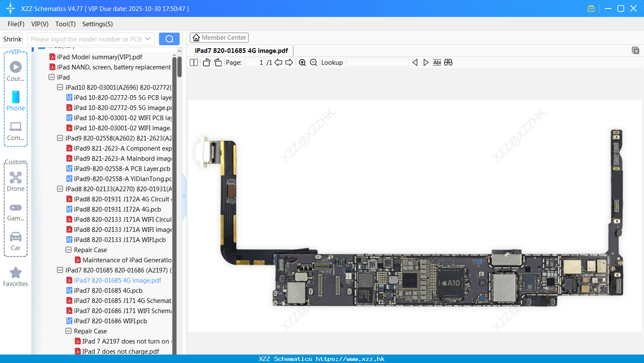Zoom out of the PDF
Image resolution: width=644 pixels, height=363 pixels.
313,63
